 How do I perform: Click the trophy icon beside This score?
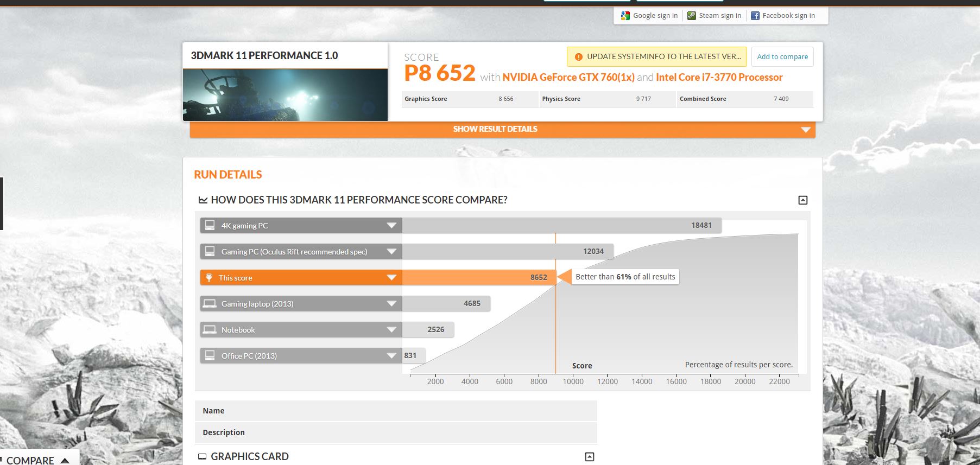209,277
